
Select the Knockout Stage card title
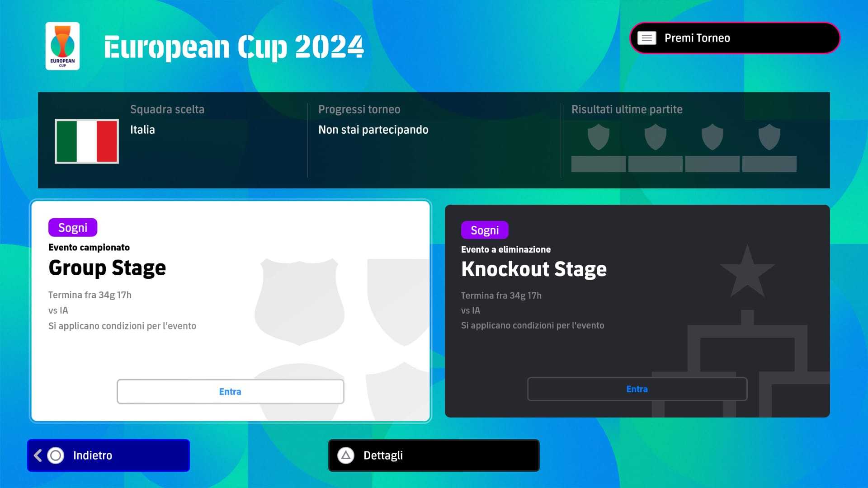pos(534,269)
